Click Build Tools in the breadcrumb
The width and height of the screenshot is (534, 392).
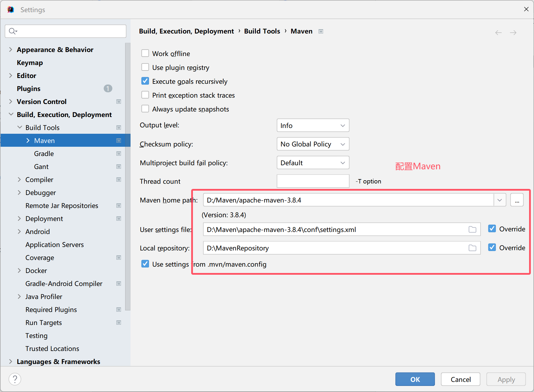pyautogui.click(x=262, y=31)
